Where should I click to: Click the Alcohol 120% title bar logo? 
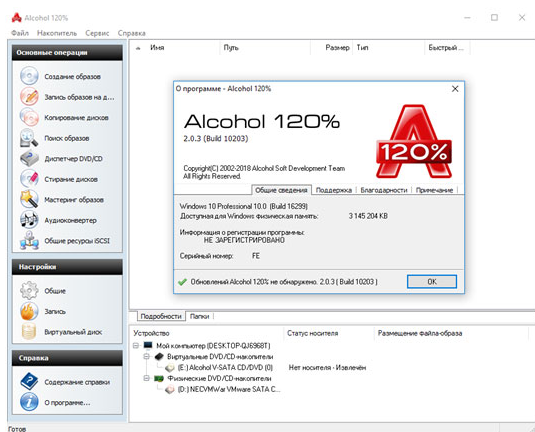click(x=16, y=18)
